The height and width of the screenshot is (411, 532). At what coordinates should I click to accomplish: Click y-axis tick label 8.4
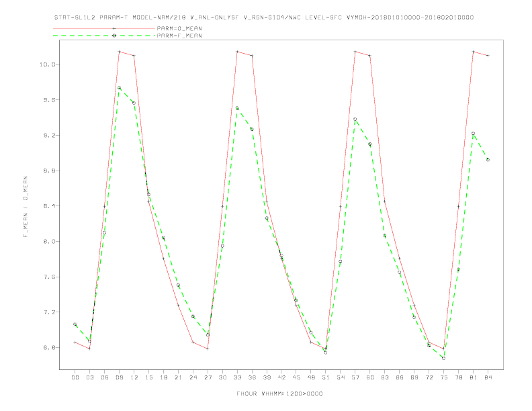49,206
